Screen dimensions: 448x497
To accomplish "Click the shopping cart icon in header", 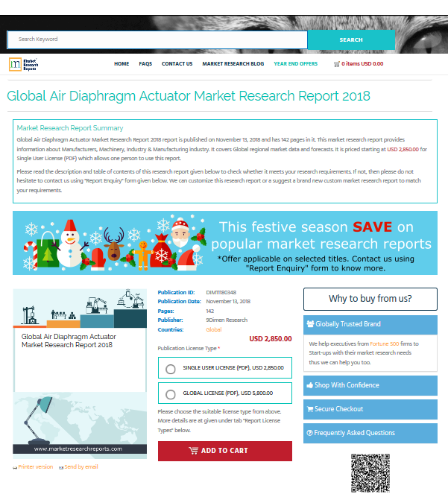I will tap(337, 64).
